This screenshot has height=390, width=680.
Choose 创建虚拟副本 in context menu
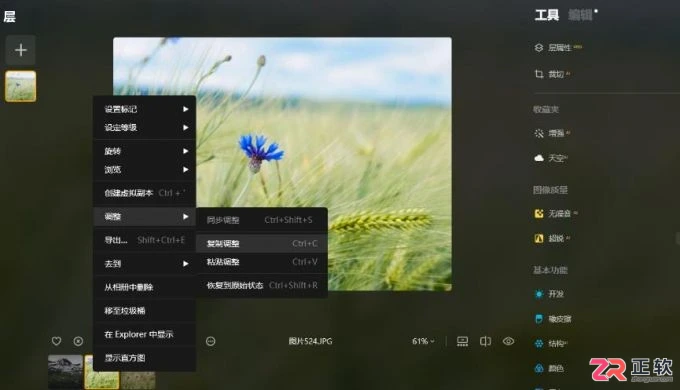[x=144, y=193]
